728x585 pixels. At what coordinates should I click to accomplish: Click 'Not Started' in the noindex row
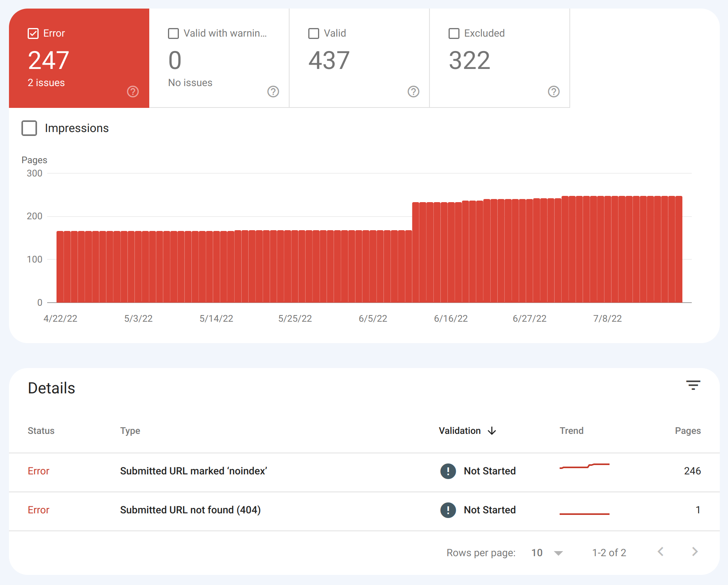pos(490,471)
